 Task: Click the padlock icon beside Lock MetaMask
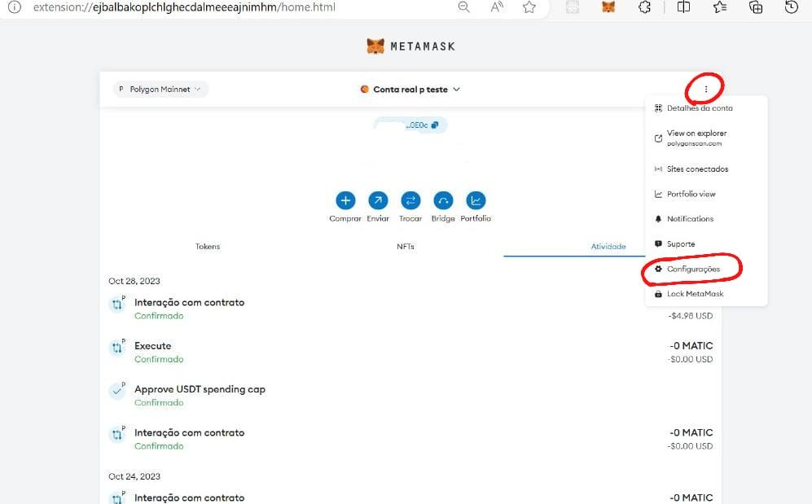click(x=658, y=294)
